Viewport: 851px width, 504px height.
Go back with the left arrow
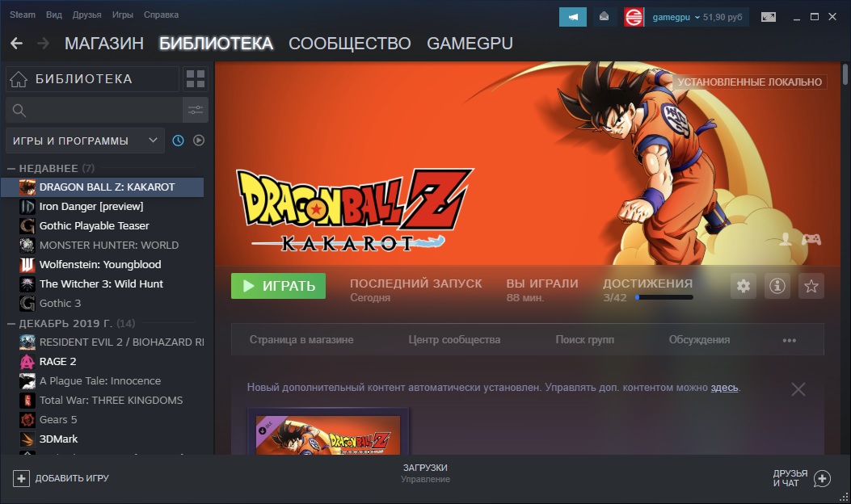click(16, 44)
